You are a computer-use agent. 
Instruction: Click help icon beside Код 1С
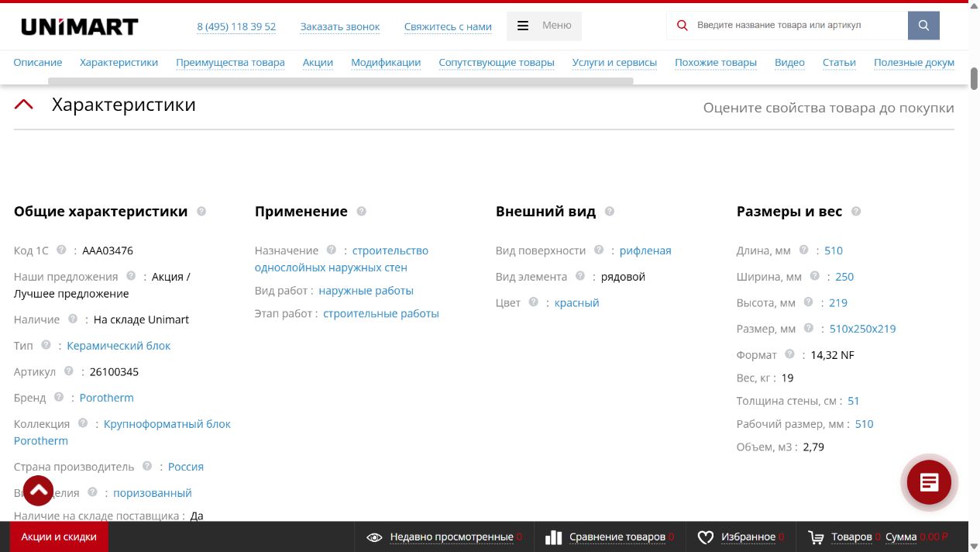(61, 250)
